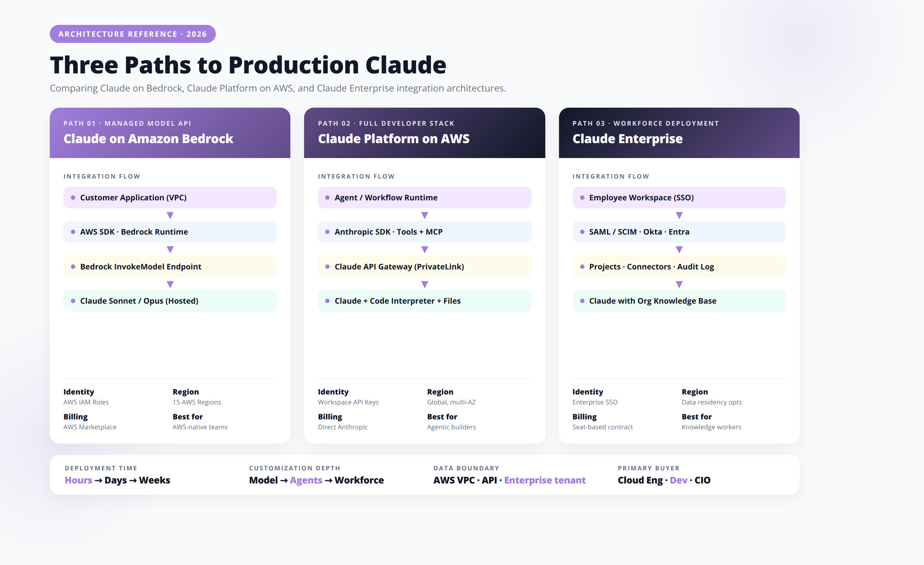Select Projects Connectors Audit Log step
The width and height of the screenshot is (924, 565).
(x=679, y=266)
